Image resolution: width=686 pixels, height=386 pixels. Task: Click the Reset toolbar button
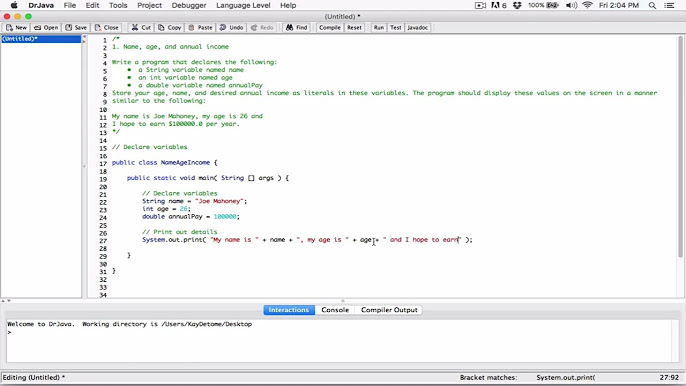coord(354,28)
